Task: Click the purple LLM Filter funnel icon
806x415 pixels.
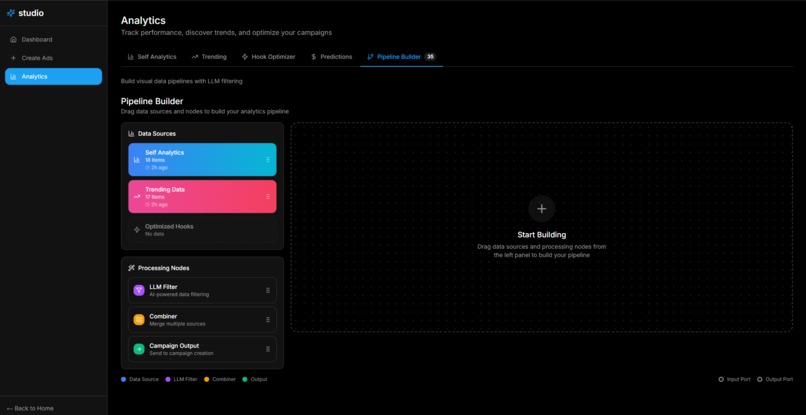Action: pos(139,290)
